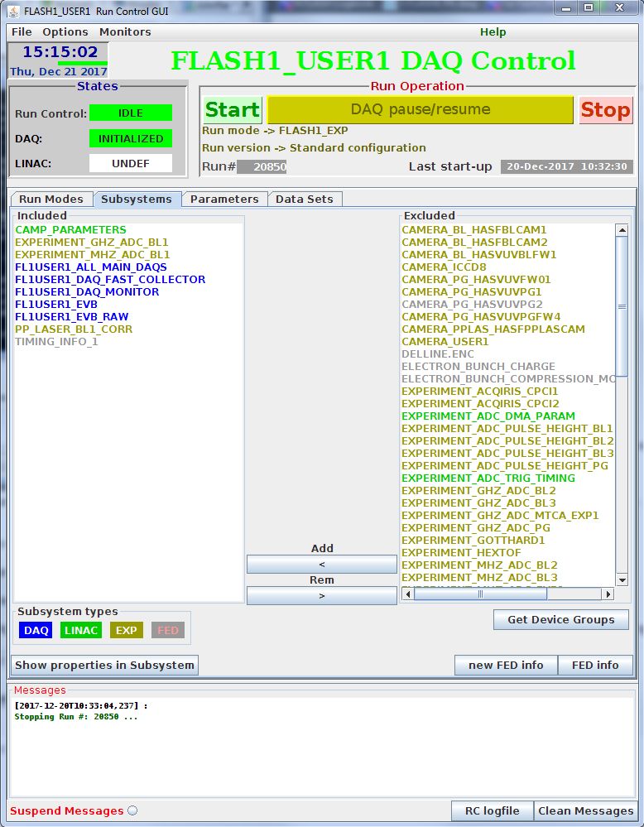The image size is (644, 827).
Task: Open the Monitors menu
Action: [125, 31]
